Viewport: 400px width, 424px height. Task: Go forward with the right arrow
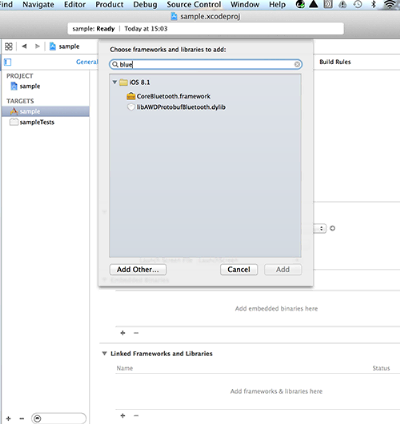click(37, 46)
